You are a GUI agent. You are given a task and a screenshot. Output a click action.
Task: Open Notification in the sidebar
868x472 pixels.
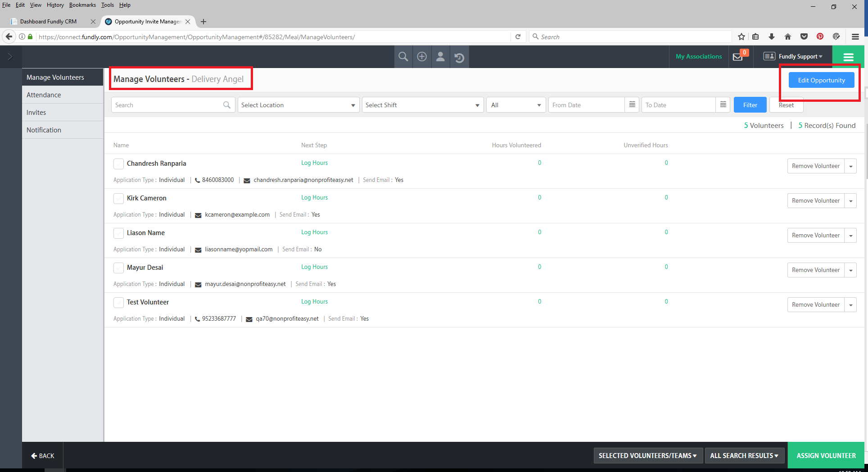[63, 130]
